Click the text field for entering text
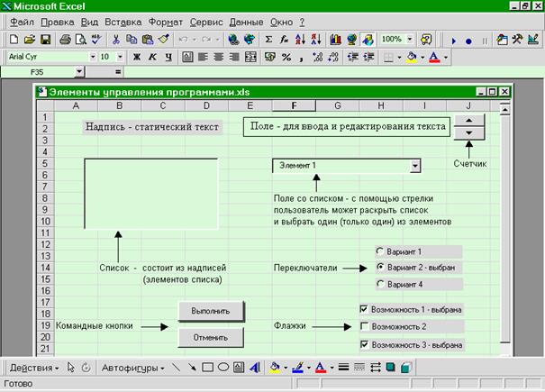This screenshot has height=392, width=545. 347,127
